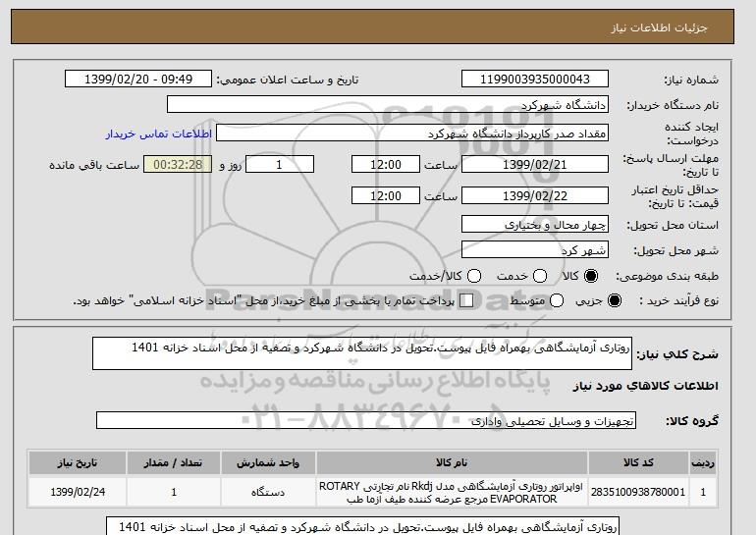The height and width of the screenshot is (535, 756).
Task: Click the buyer name field دانشگاه شهرکرد
Action: (x=388, y=105)
